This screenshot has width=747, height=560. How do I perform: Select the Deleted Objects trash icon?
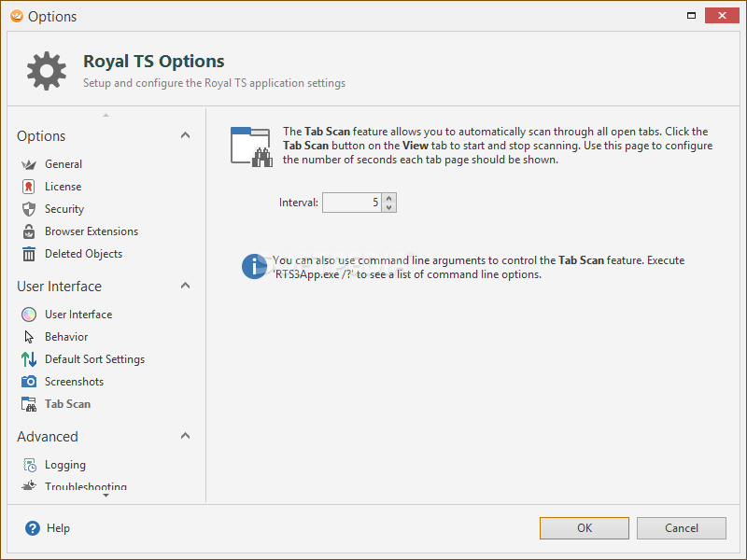click(29, 254)
